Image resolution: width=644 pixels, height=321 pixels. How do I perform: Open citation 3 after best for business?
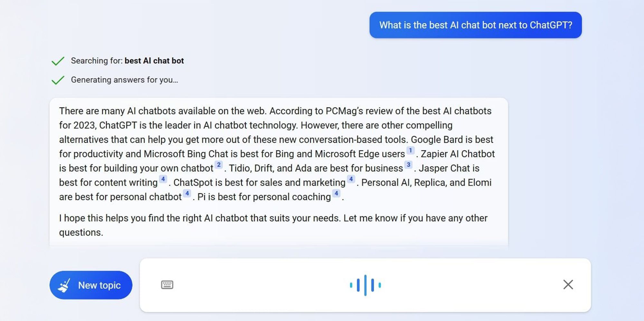(408, 165)
